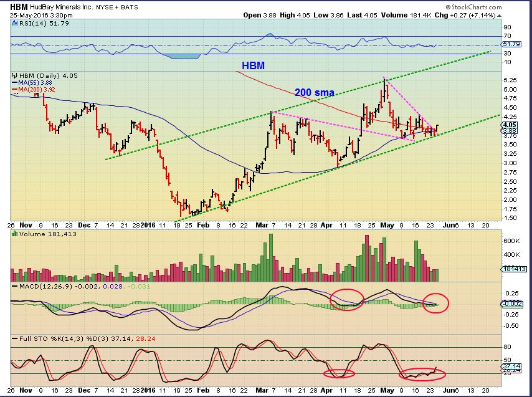The height and width of the screenshot is (397, 532).
Task: Click the RSI(14) 51.79 legend label
Action: point(44,24)
